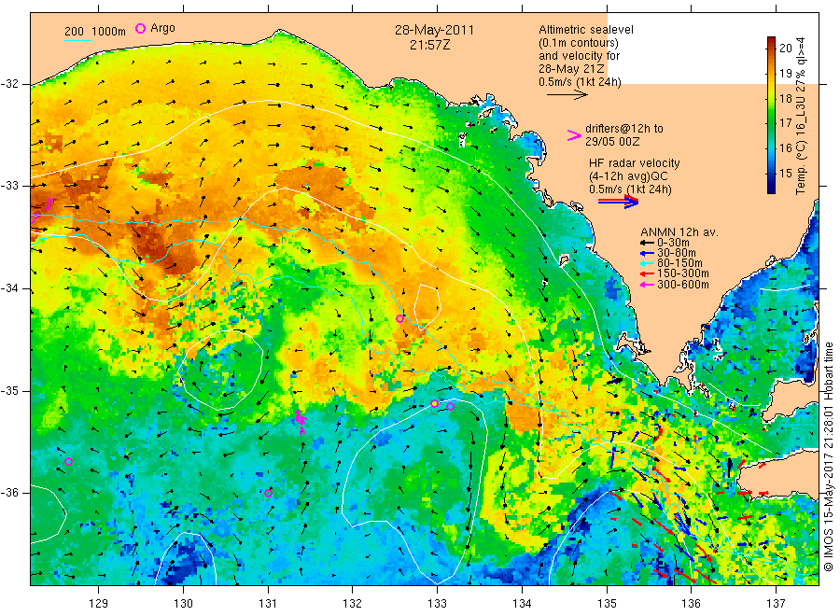Click the 'Argo' legend label
Screen dimensions: 840x616
coord(162,28)
